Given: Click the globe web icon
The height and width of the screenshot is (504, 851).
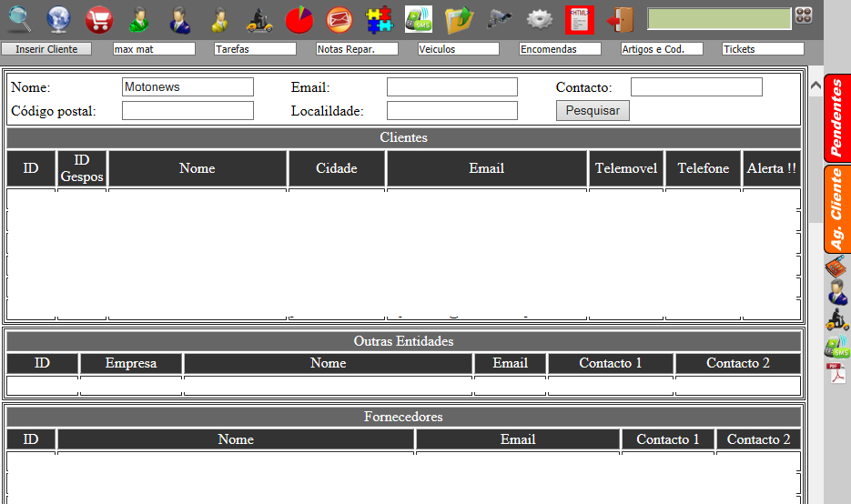Looking at the screenshot, I should (x=58, y=19).
